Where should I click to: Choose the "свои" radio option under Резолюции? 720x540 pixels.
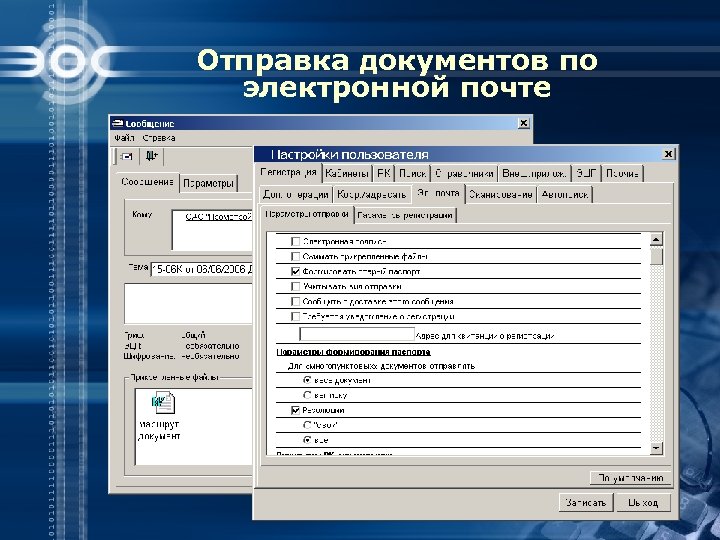(x=307, y=425)
